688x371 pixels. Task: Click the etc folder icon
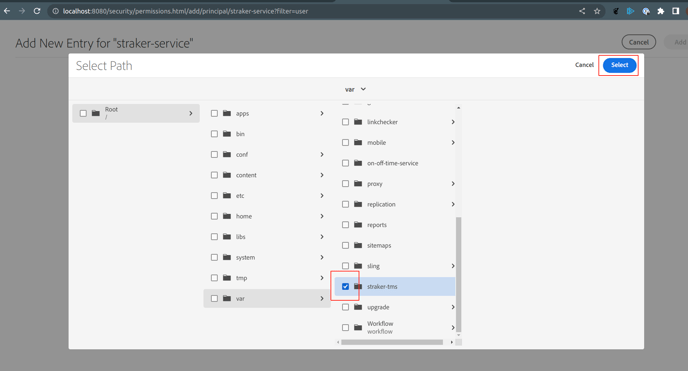(x=227, y=196)
